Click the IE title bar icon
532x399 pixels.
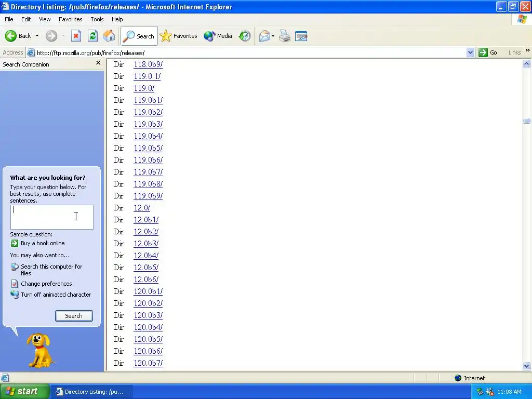point(5,6)
